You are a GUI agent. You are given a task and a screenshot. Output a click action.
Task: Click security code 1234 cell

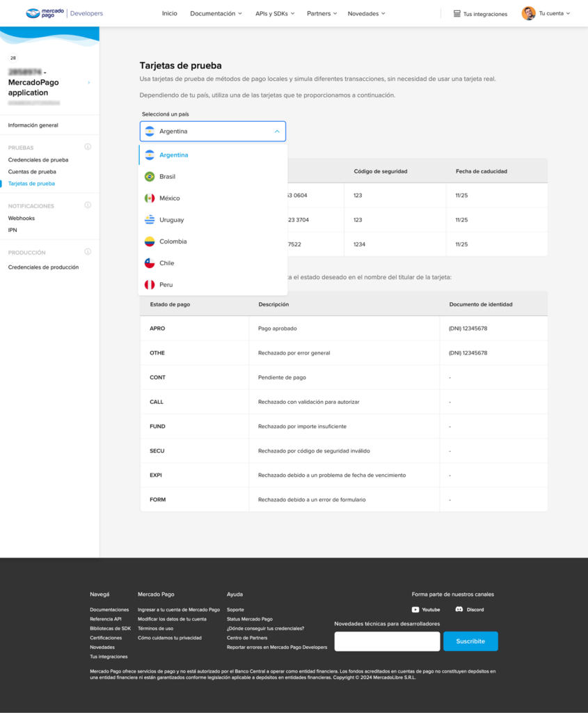[x=395, y=244]
